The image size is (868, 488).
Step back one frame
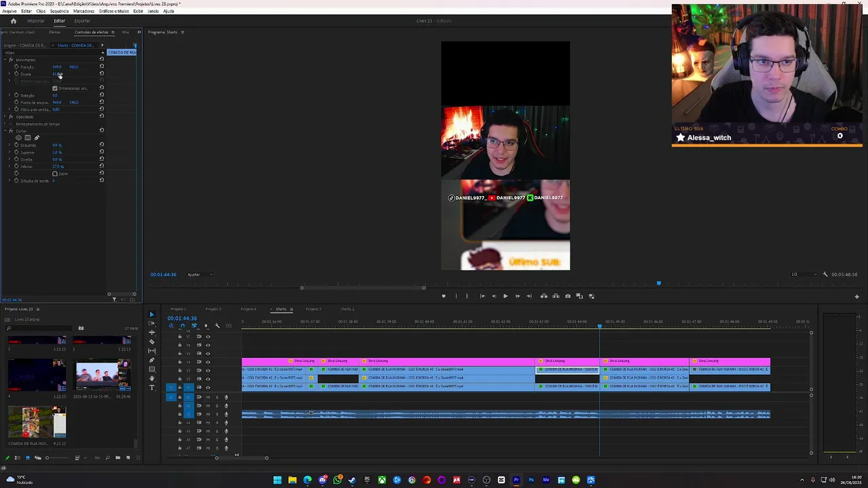pyautogui.click(x=494, y=296)
